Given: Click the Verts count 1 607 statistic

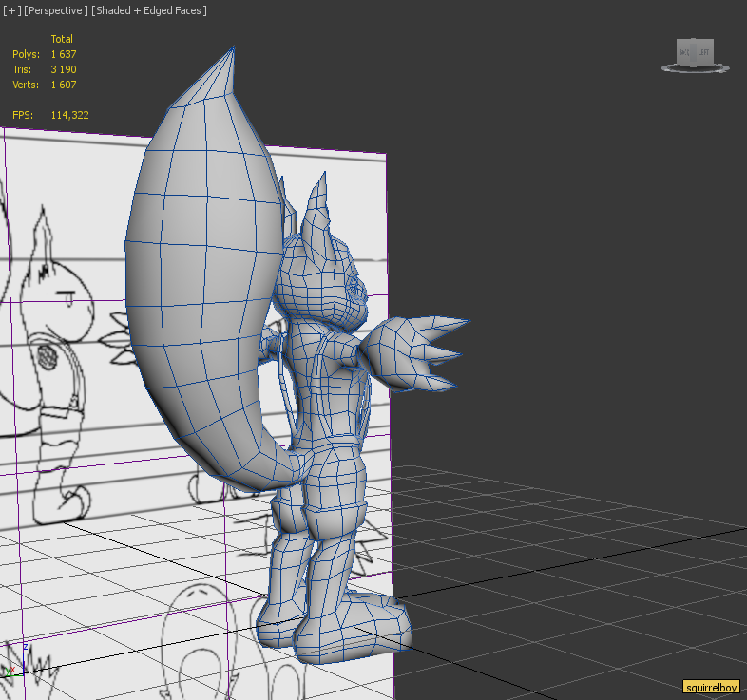Looking at the screenshot, I should (64, 85).
